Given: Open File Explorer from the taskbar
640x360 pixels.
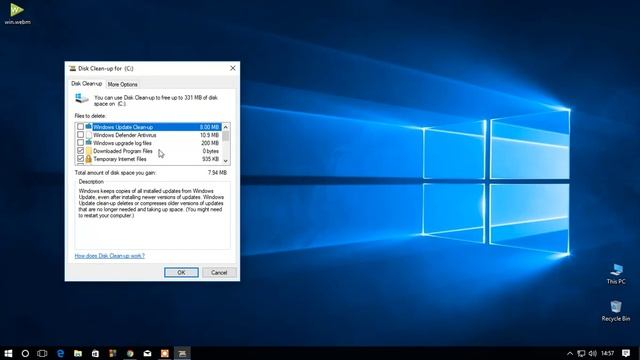Looking at the screenshot, I should pos(78,353).
